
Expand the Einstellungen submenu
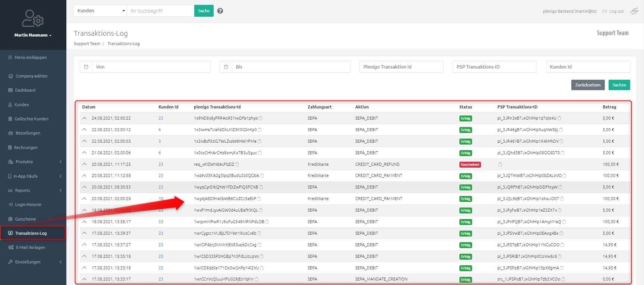[x=60, y=262]
